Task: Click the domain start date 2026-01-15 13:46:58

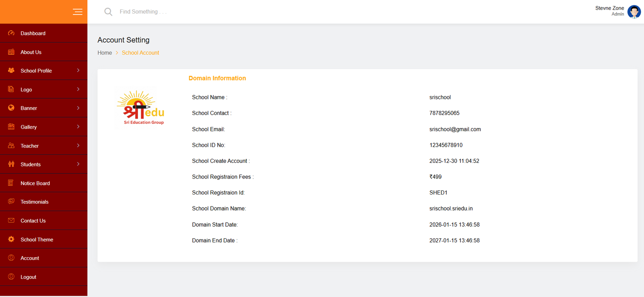Action: pyautogui.click(x=454, y=225)
